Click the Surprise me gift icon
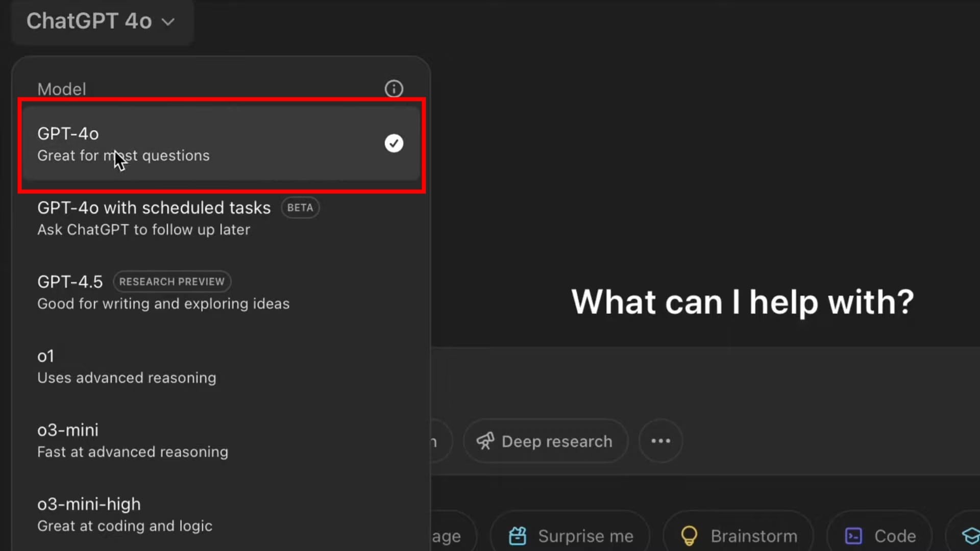This screenshot has height=551, width=980. pos(518,536)
